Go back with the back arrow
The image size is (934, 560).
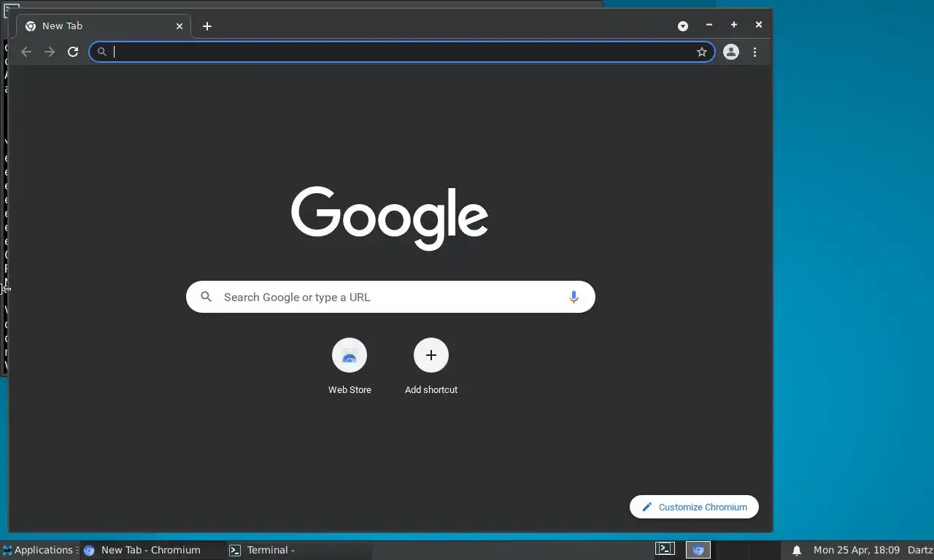coord(26,52)
